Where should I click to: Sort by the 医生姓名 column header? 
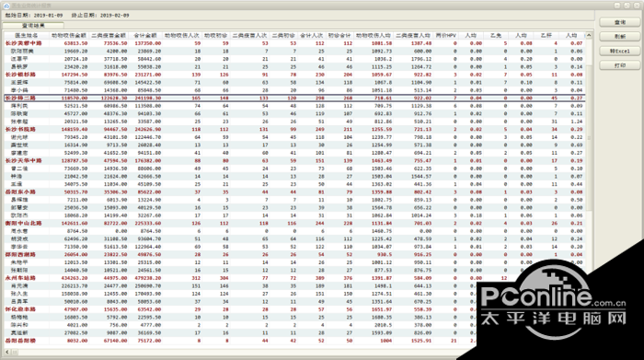tap(27, 35)
